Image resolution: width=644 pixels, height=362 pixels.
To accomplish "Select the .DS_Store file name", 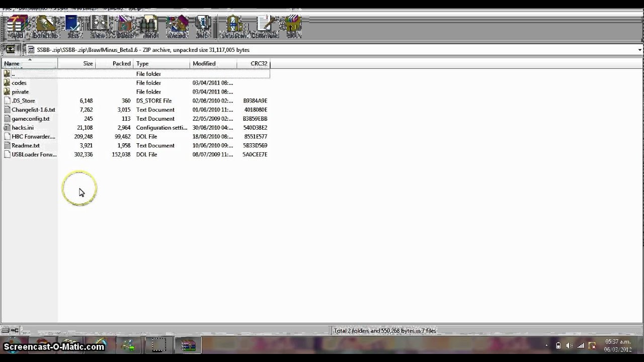I will pyautogui.click(x=23, y=101).
